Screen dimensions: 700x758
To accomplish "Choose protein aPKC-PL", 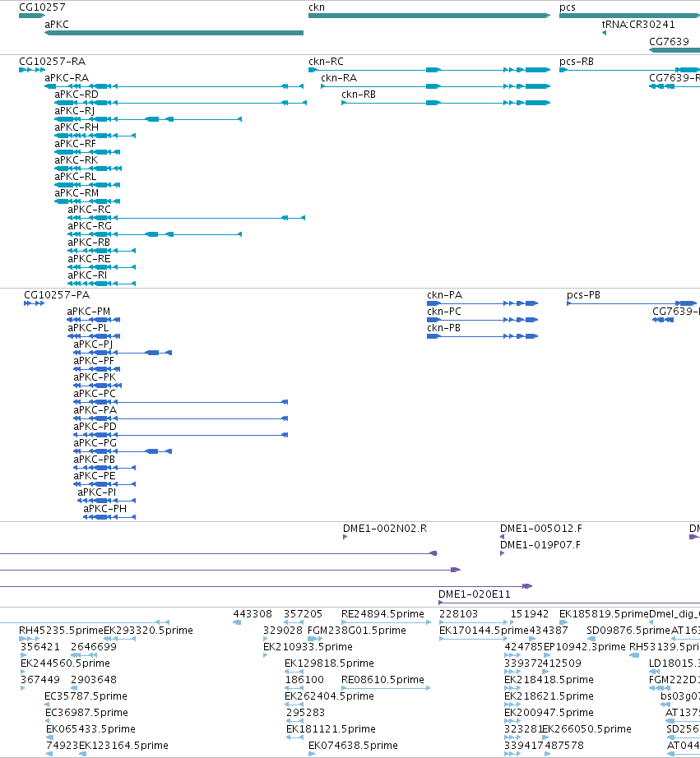I will pos(88,328).
